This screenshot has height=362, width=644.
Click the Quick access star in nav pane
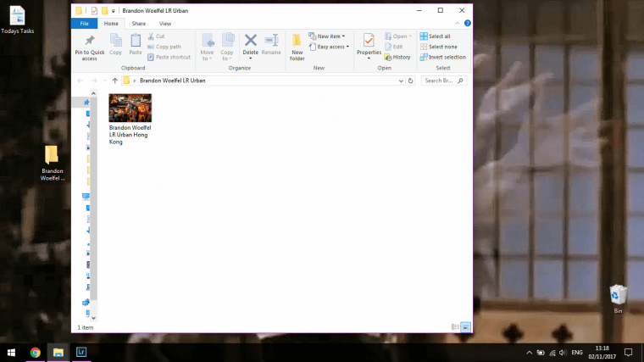pyautogui.click(x=86, y=103)
